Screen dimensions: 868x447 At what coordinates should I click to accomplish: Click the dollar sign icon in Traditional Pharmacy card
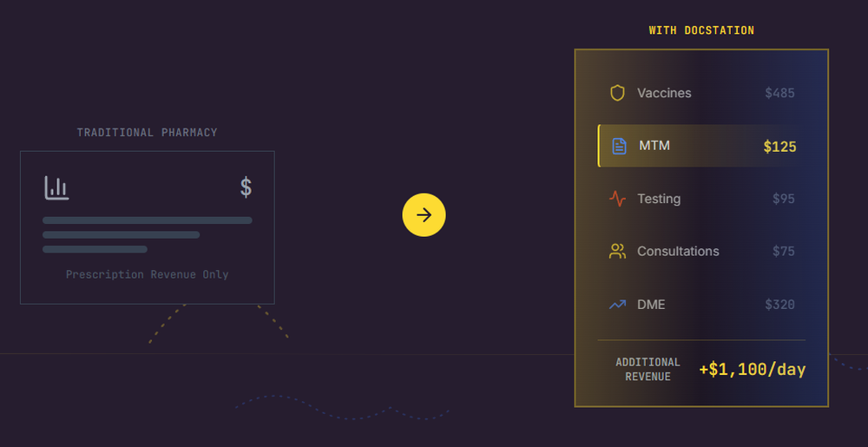coord(246,187)
